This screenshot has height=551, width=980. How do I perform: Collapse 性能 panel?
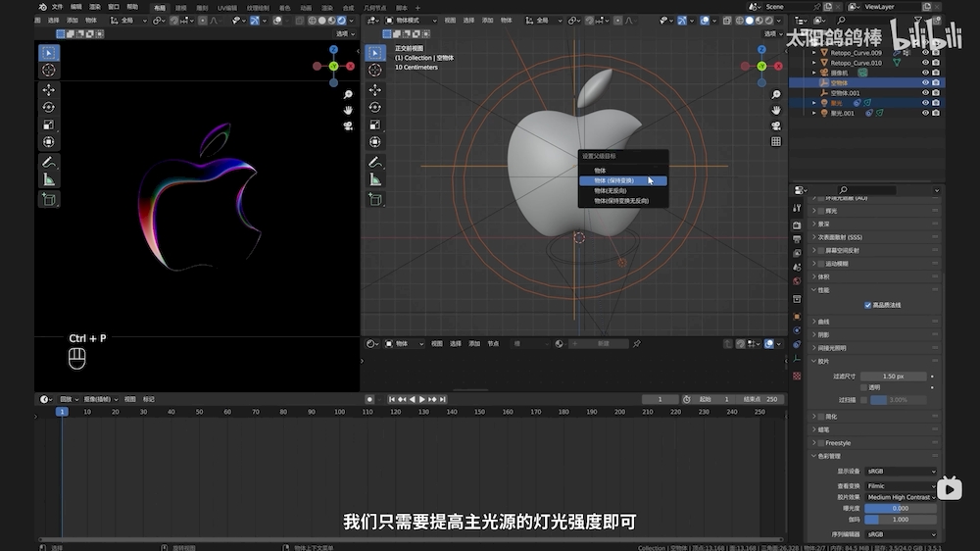(813, 290)
